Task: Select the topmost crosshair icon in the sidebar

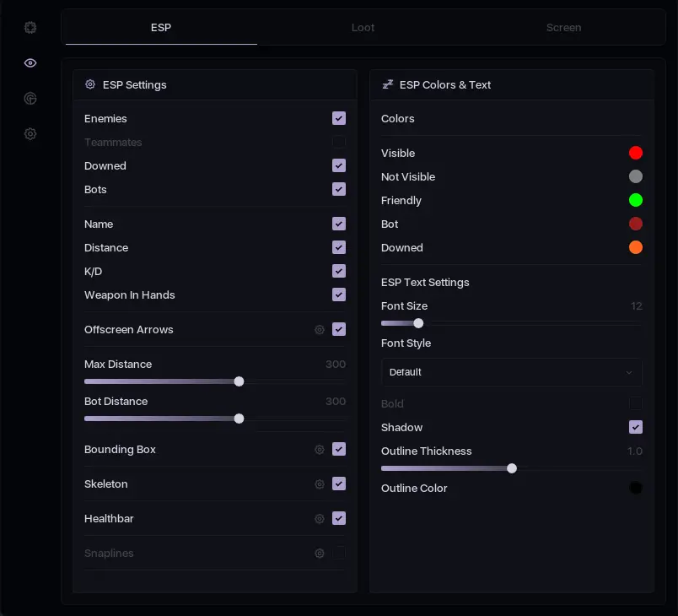Action: click(x=30, y=28)
